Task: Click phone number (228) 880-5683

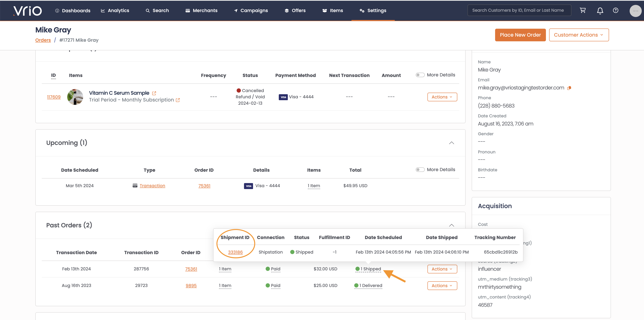Action: pos(496,106)
